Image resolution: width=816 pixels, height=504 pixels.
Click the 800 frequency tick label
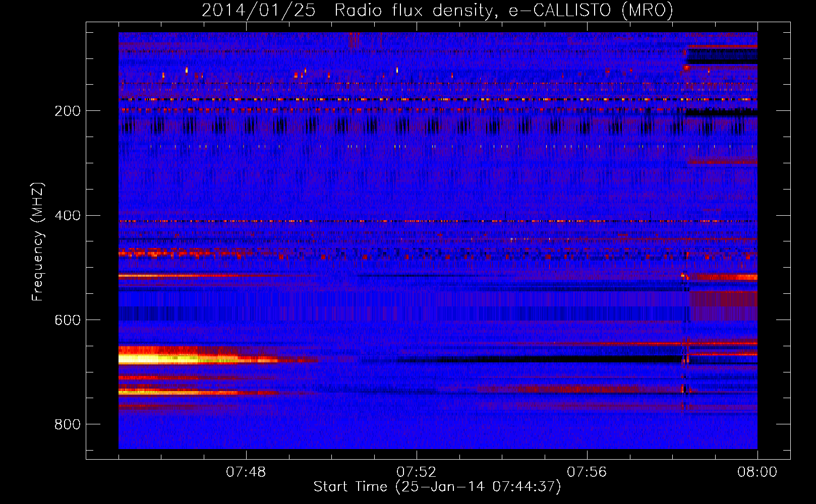pyautogui.click(x=68, y=425)
